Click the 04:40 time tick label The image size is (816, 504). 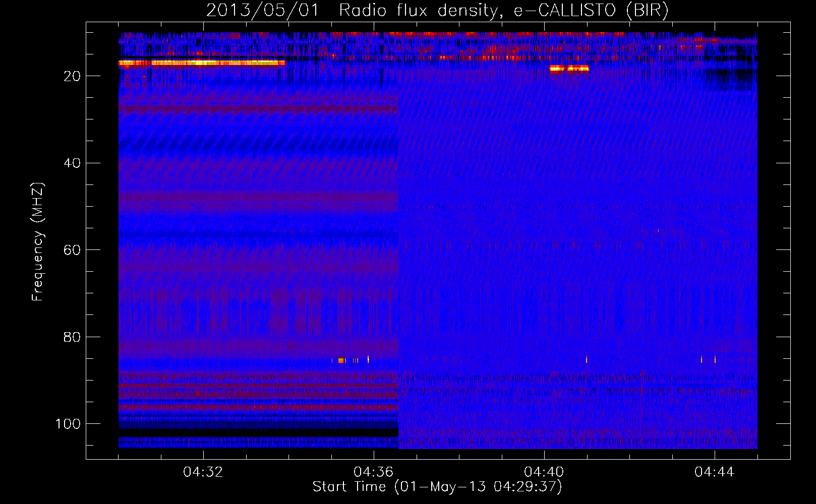pos(544,472)
